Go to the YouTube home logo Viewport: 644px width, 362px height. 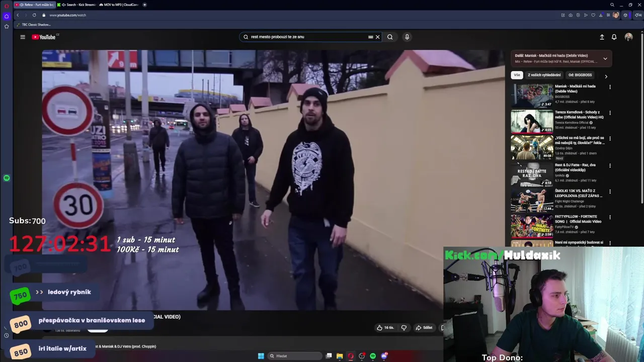pyautogui.click(x=45, y=37)
